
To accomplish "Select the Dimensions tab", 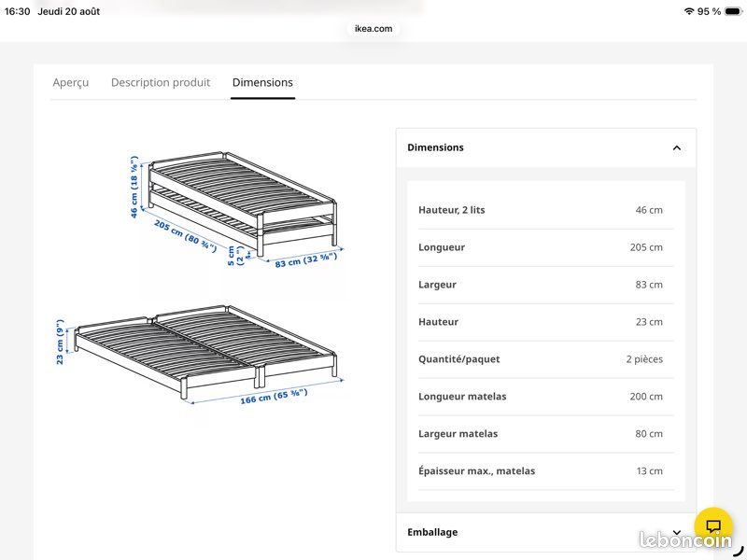I will pos(262,82).
